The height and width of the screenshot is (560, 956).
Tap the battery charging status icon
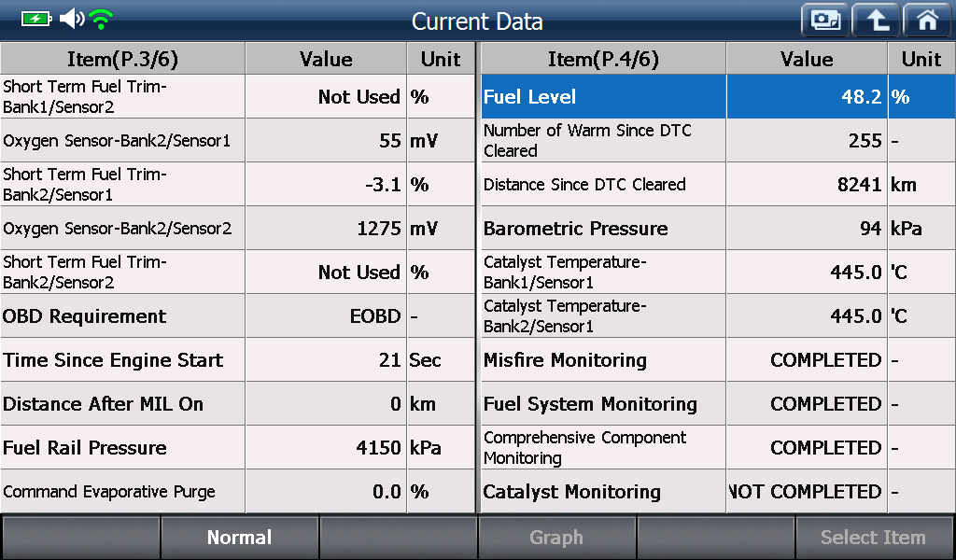(x=36, y=19)
